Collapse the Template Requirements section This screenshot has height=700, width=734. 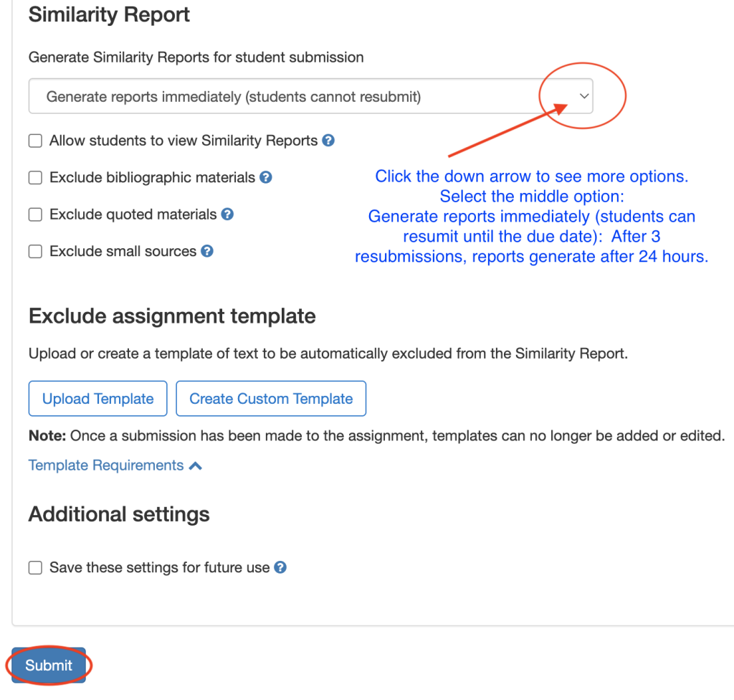click(x=106, y=465)
